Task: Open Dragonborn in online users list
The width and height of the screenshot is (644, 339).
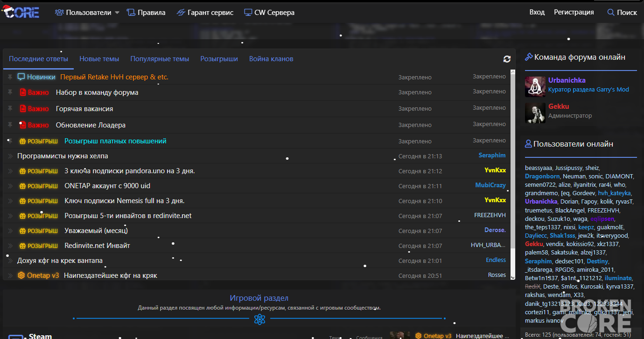Action: pyautogui.click(x=542, y=177)
